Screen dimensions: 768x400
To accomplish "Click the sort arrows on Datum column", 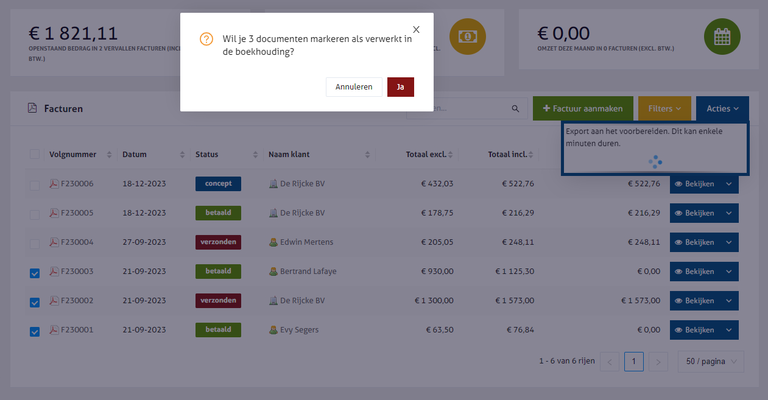I will (x=181, y=155).
